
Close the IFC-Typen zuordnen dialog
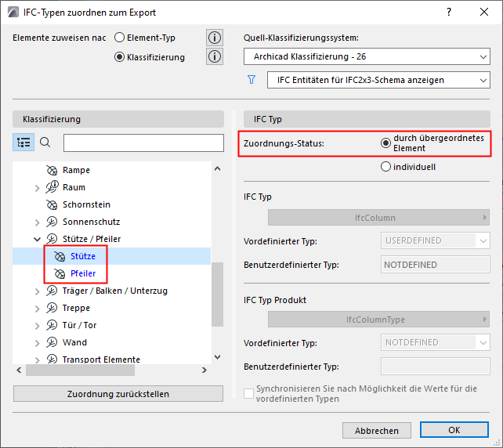[484, 13]
